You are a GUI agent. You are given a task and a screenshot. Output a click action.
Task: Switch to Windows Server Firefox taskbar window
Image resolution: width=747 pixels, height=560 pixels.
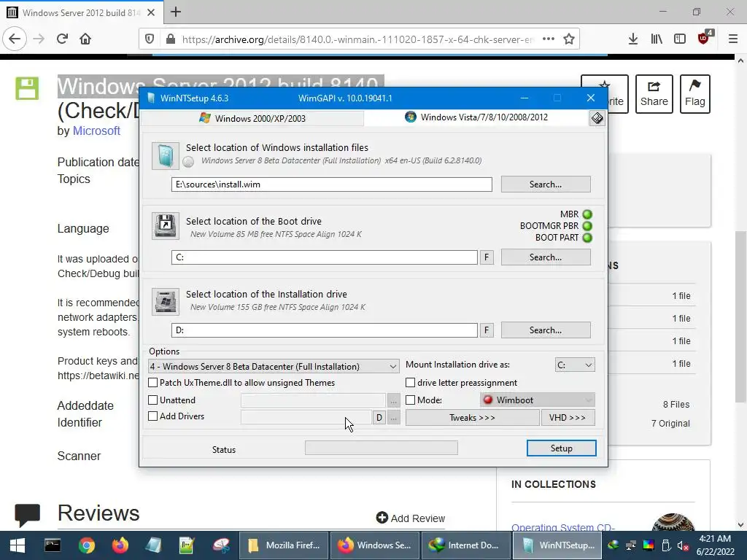374,545
